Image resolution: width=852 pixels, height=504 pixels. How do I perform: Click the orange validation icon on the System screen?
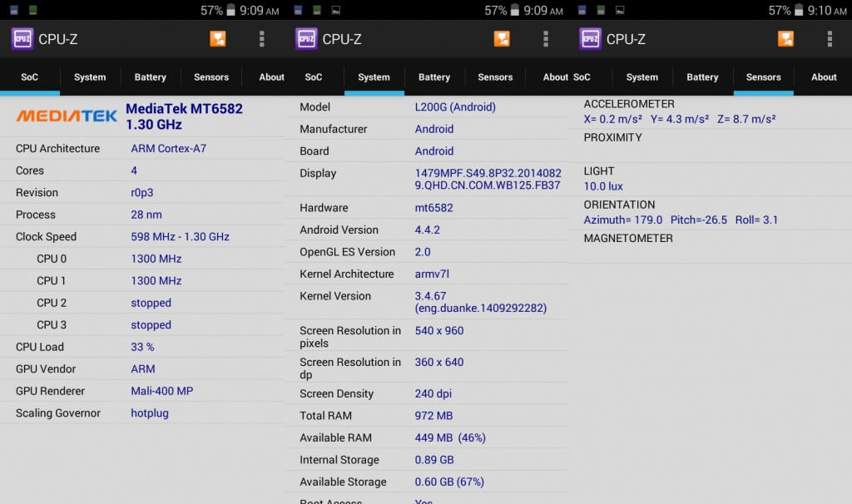pos(502,39)
